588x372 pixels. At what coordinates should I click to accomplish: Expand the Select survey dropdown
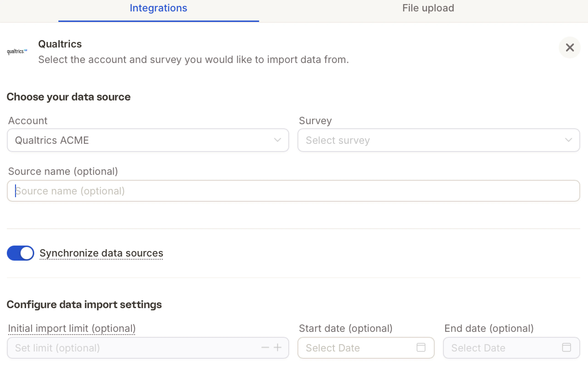tap(439, 140)
